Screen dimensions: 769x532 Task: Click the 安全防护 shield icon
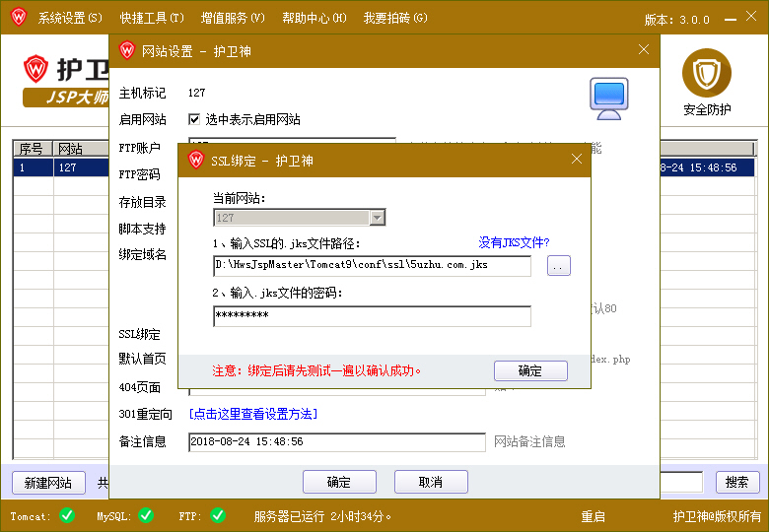[706, 73]
